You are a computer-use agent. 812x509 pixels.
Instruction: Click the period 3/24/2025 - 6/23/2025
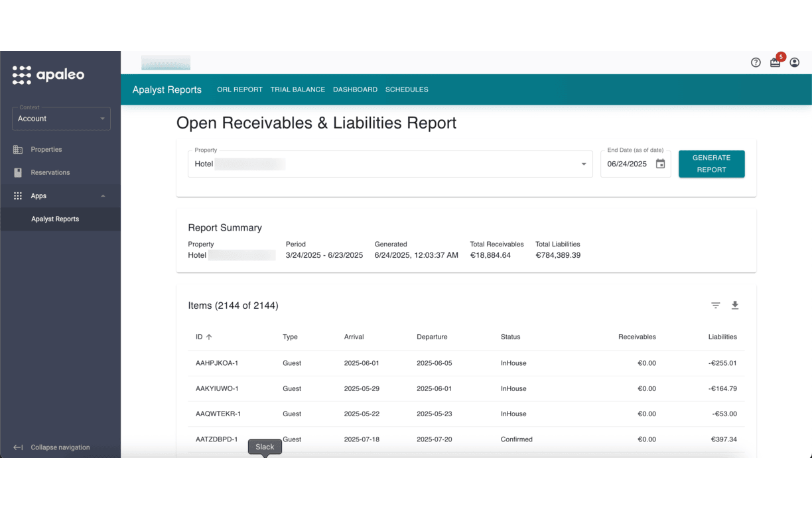click(324, 255)
